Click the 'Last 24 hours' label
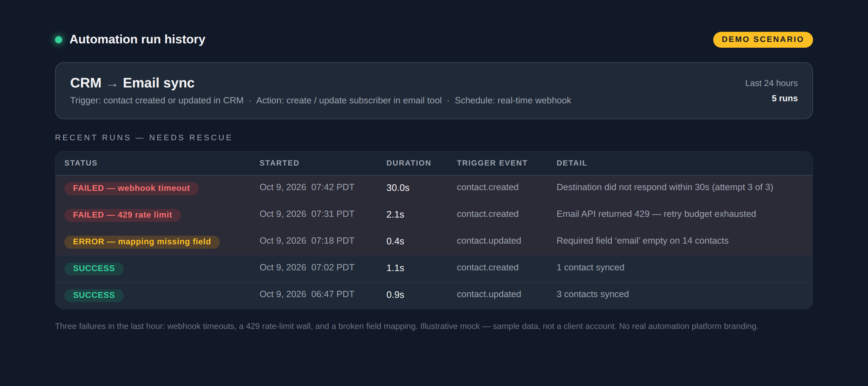Screen dimensions: 868x386 pos(771,83)
